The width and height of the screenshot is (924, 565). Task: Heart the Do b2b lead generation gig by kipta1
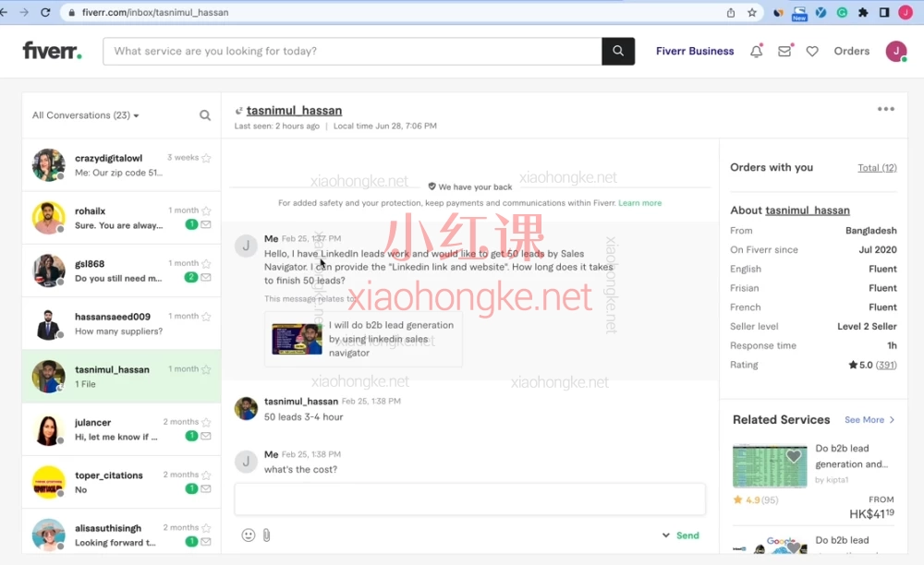[794, 456]
